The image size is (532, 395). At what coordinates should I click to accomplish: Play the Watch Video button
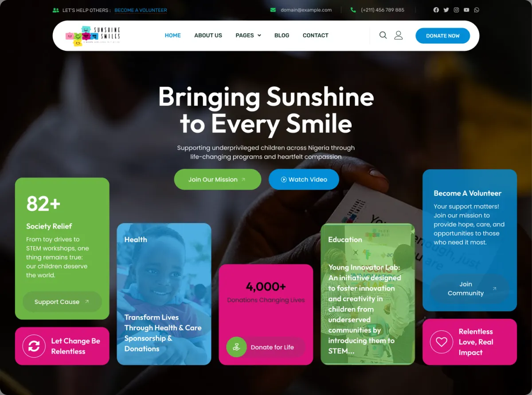(304, 179)
